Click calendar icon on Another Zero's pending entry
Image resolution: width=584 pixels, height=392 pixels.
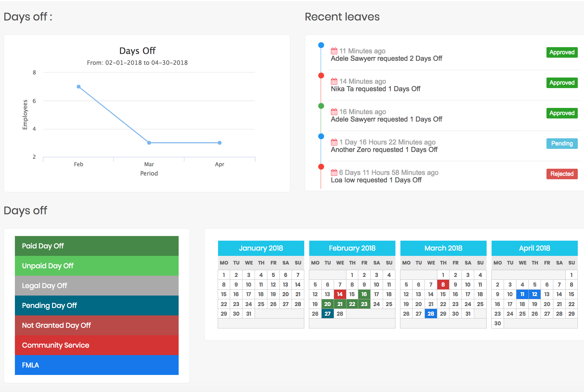334,142
